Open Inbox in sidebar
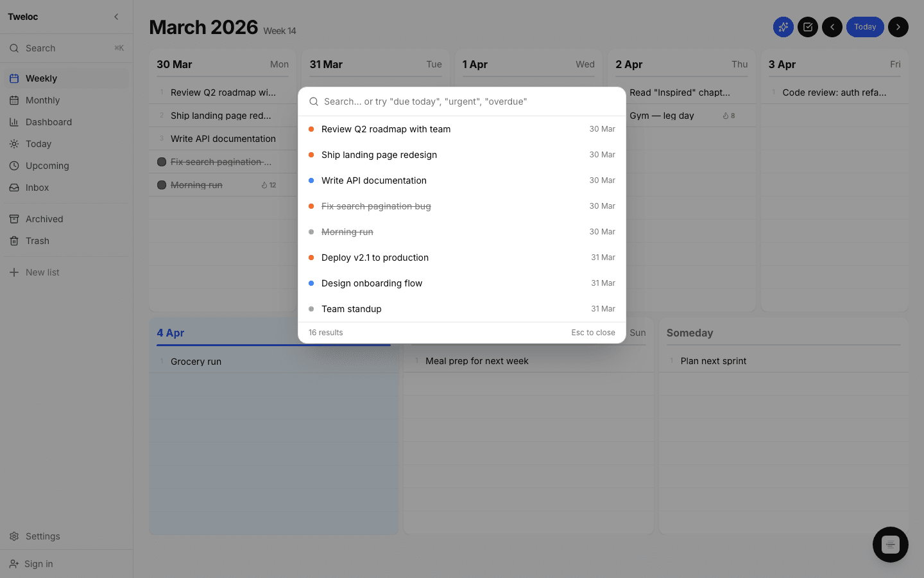The height and width of the screenshot is (578, 924). click(x=37, y=188)
